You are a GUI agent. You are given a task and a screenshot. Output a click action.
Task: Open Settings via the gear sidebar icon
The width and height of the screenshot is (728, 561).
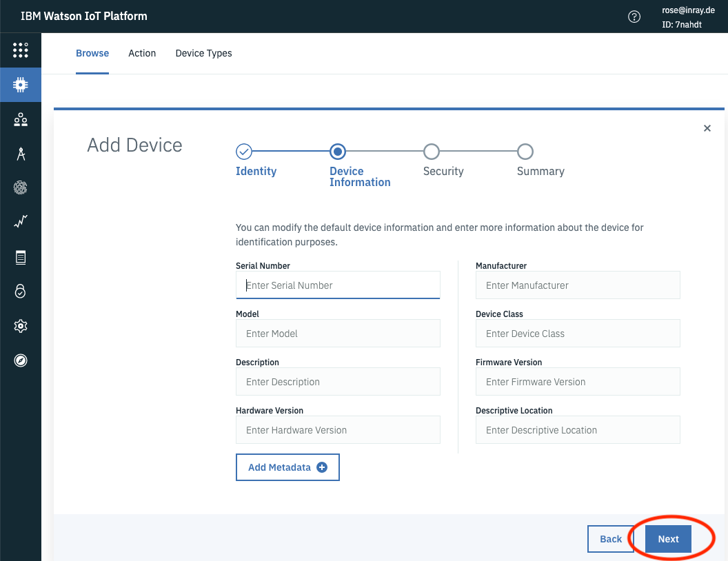point(20,325)
